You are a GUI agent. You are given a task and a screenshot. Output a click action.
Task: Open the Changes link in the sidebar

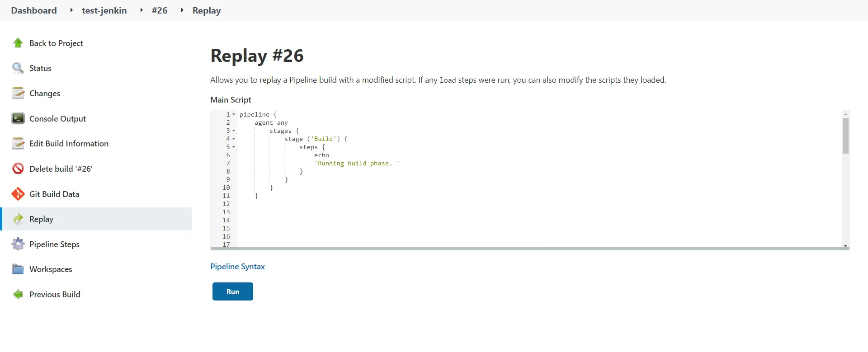pos(45,93)
